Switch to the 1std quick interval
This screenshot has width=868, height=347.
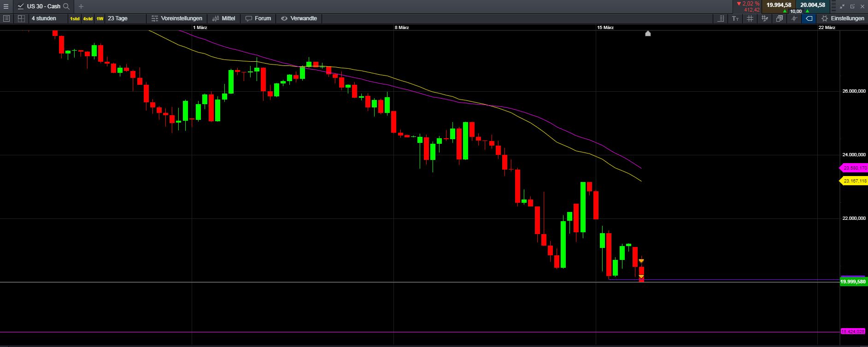coord(75,19)
